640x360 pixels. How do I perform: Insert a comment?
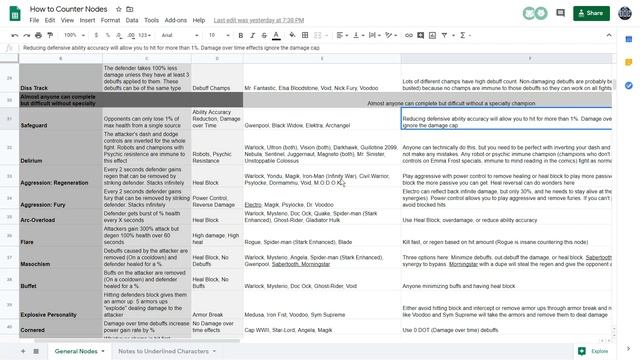point(420,36)
